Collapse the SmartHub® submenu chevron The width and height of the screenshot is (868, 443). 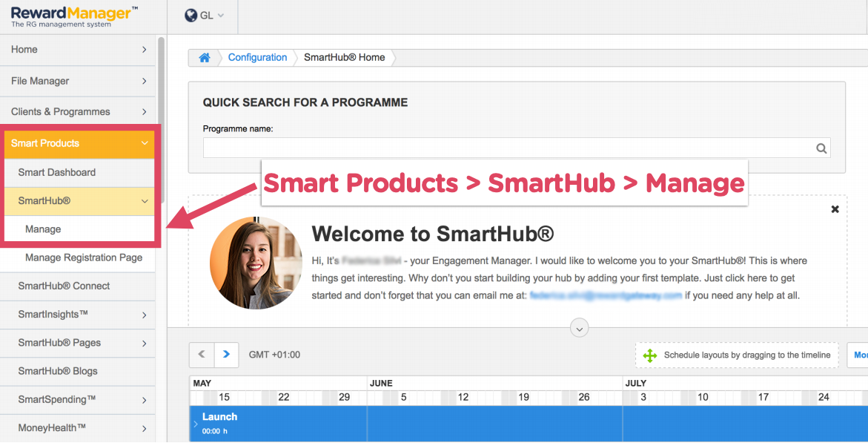click(145, 201)
